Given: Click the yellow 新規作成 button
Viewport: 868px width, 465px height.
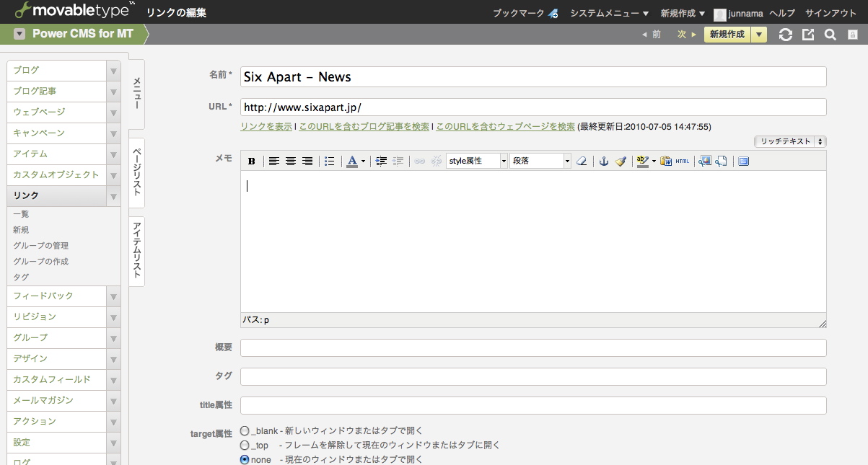Looking at the screenshot, I should click(727, 35).
